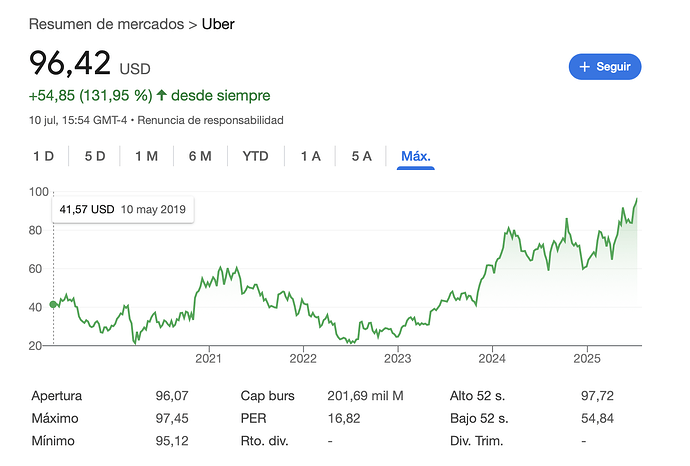Click the Bajo 52 s. value 54,84
Image resolution: width=690 pixels, height=466 pixels.
597,418
